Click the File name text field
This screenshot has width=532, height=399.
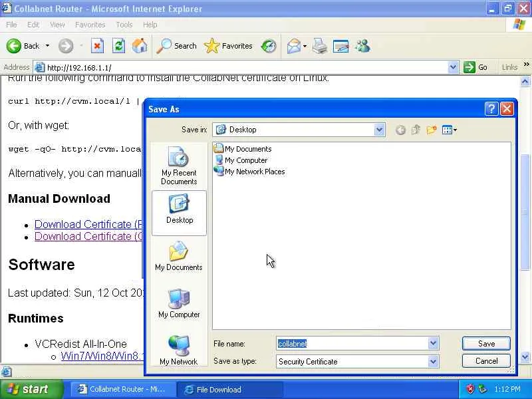(352, 344)
